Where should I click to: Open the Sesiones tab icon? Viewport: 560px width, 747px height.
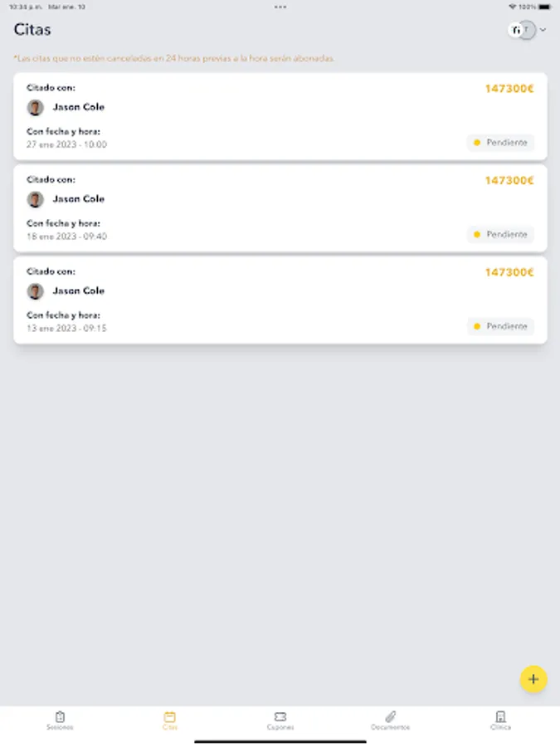pos(60,716)
